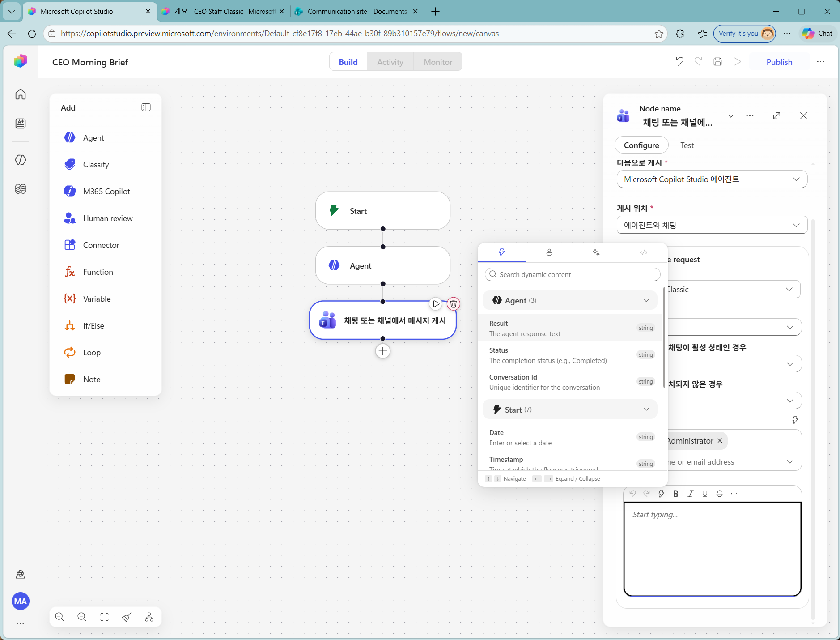This screenshot has width=840, height=640.
Task: Fit the flow to view
Action: pyautogui.click(x=104, y=617)
